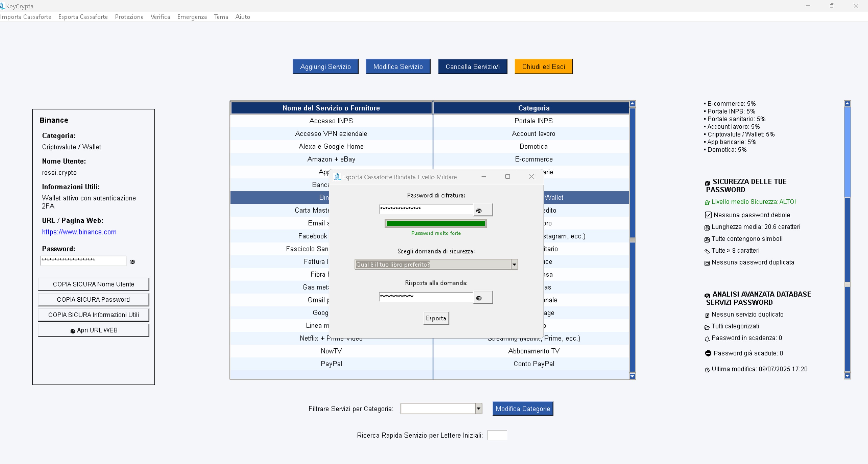Minimize the Esporta Cassaforte dialog
This screenshot has width=868, height=464.
[x=484, y=177]
